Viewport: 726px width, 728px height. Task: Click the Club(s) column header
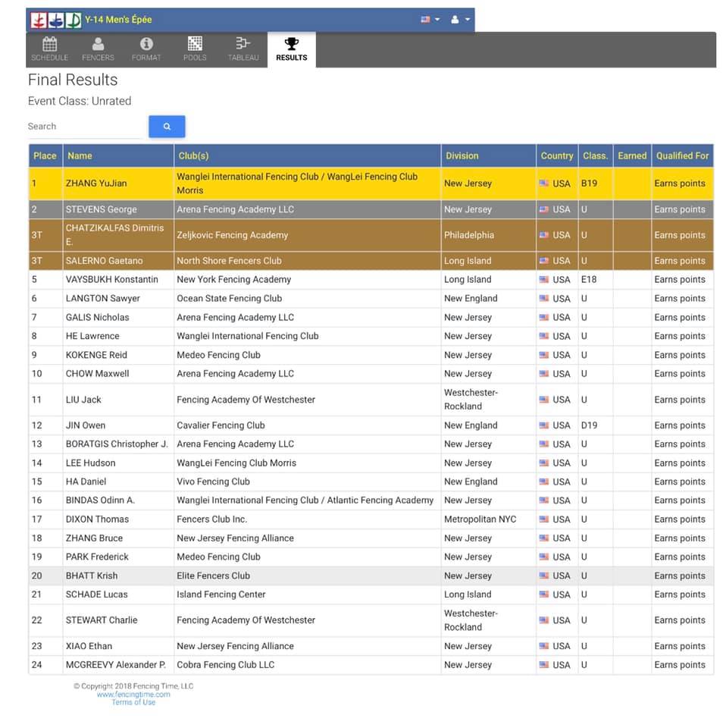[307, 155]
